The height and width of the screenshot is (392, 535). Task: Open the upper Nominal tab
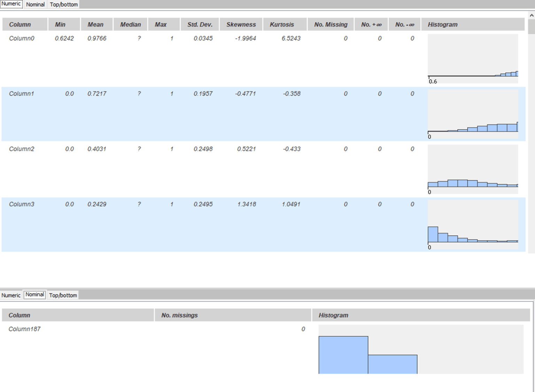(35, 4)
